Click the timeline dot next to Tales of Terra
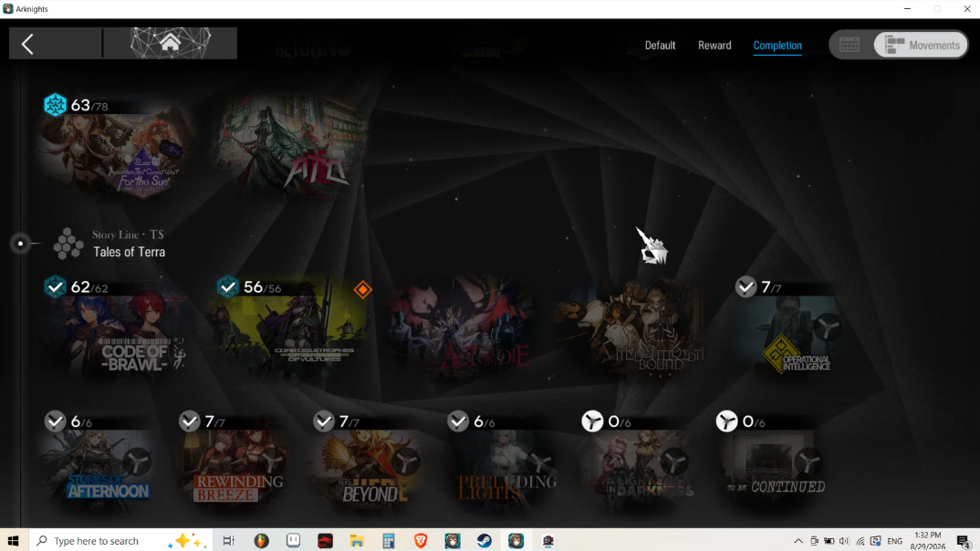980x551 pixels. point(21,244)
